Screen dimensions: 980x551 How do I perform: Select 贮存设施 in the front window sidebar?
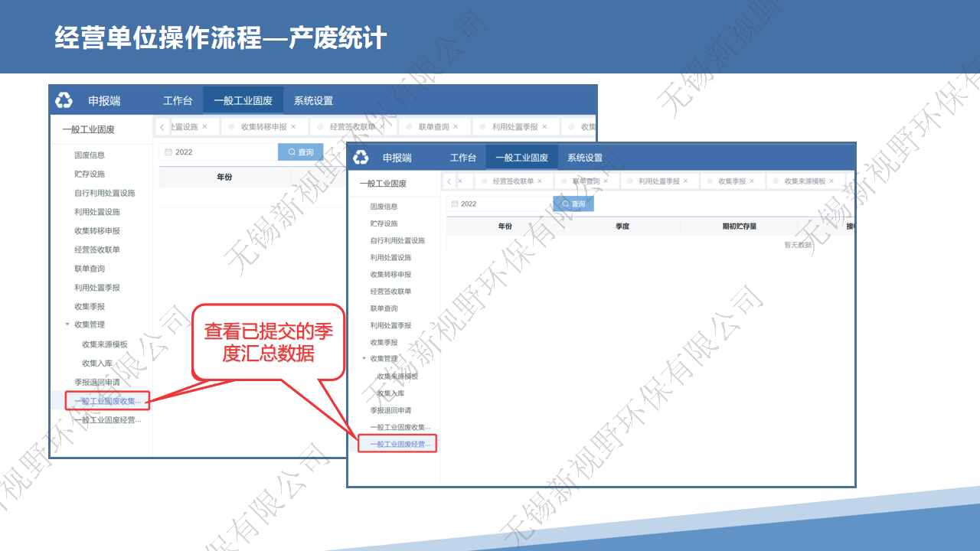[x=384, y=223]
